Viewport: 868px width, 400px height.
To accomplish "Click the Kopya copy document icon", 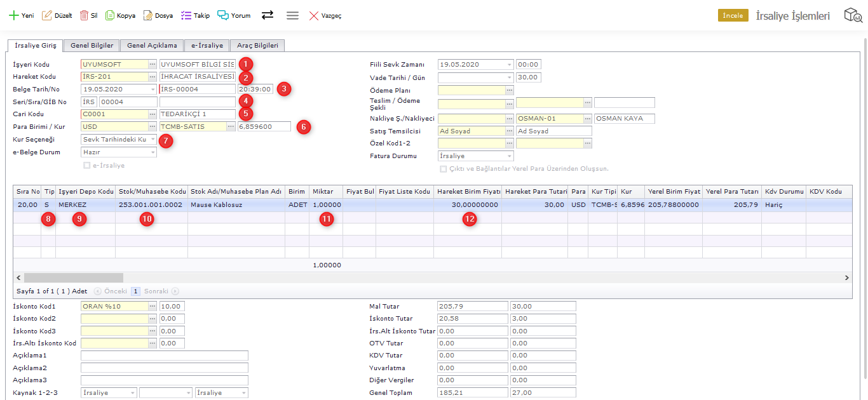I will click(x=110, y=15).
